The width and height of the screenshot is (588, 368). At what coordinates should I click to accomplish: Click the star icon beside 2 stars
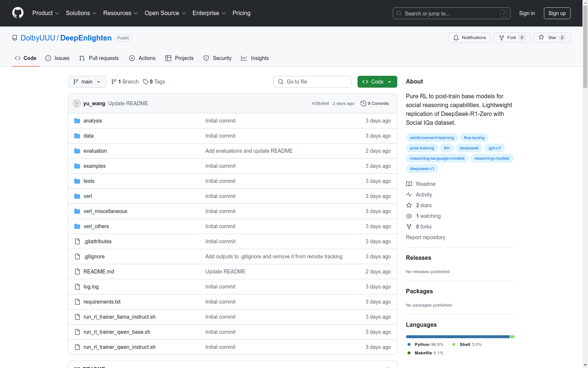point(409,205)
